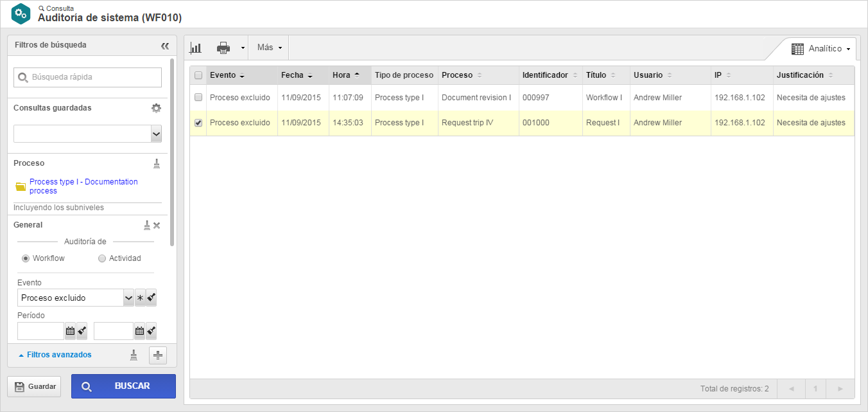
Task: Clear the end period brush icon
Action: [x=151, y=331]
